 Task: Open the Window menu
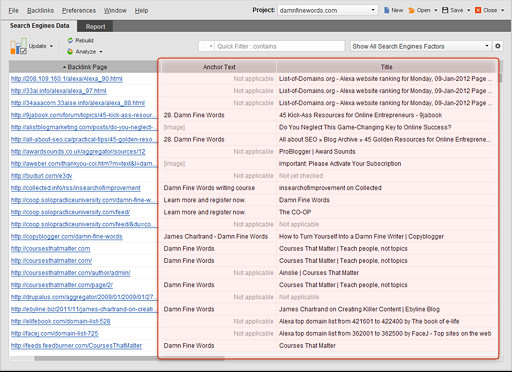click(x=115, y=11)
